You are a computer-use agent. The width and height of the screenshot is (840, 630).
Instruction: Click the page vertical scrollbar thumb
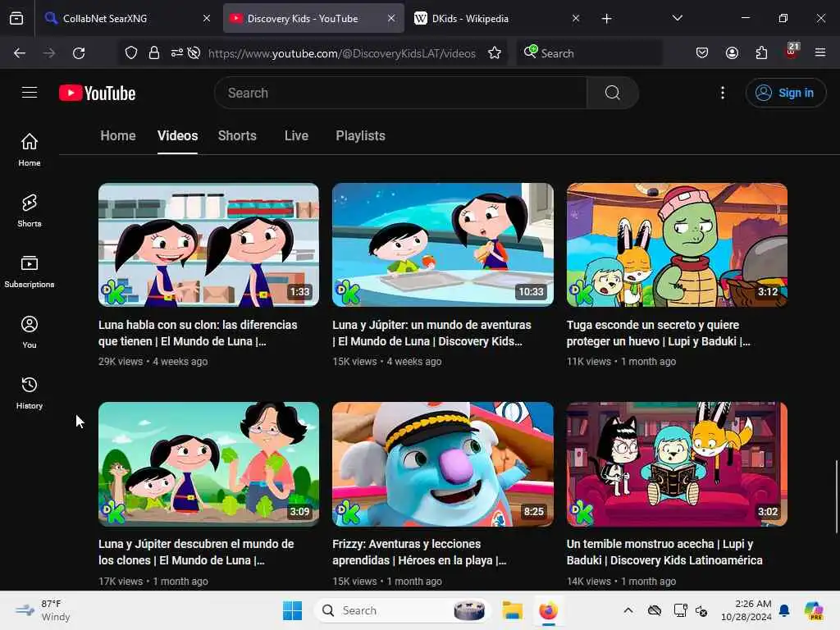point(836,497)
